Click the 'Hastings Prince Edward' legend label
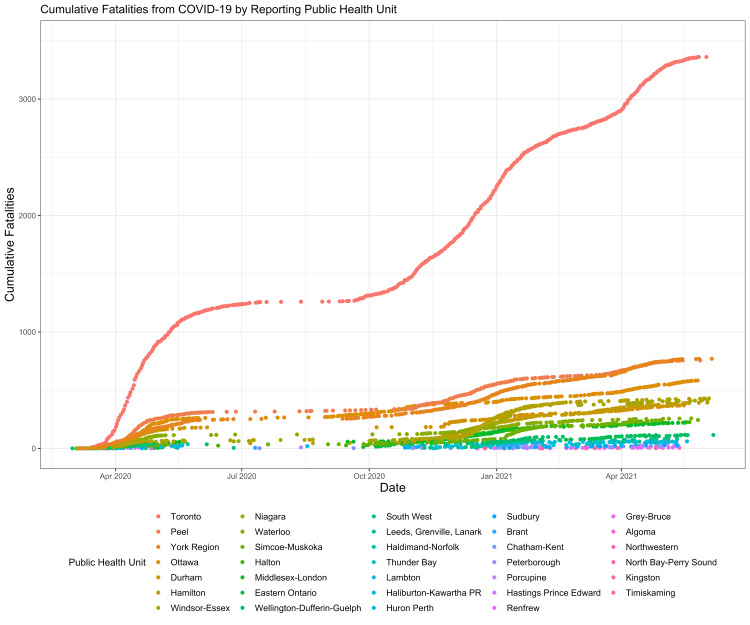 tap(553, 593)
